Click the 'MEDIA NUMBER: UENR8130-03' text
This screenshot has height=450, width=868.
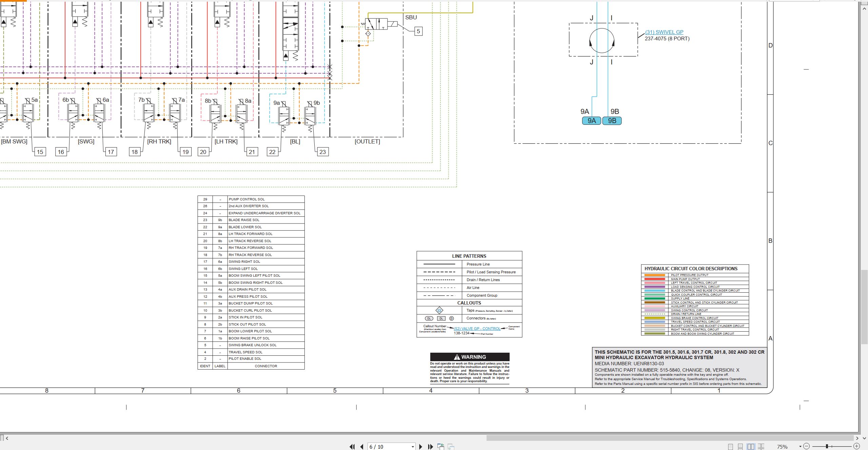tap(629, 364)
